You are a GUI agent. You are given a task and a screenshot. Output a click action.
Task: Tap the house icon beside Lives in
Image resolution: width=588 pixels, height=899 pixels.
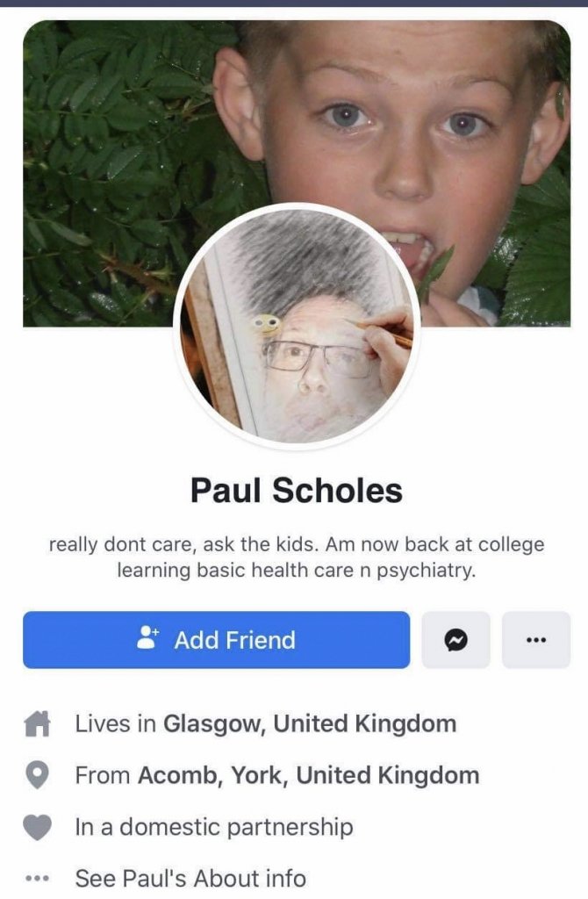pos(37,723)
